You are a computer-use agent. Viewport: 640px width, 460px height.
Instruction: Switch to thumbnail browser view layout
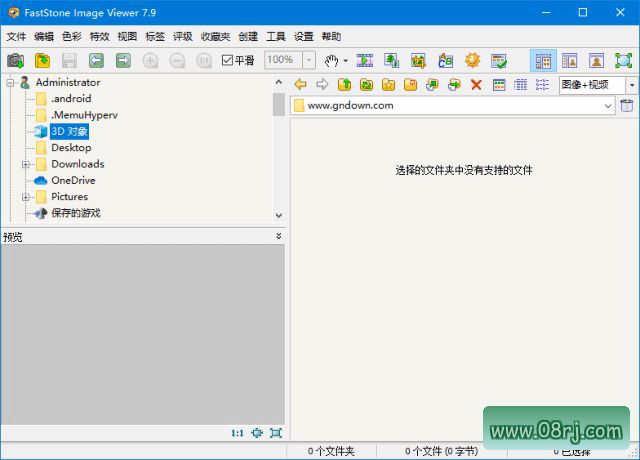tap(543, 60)
